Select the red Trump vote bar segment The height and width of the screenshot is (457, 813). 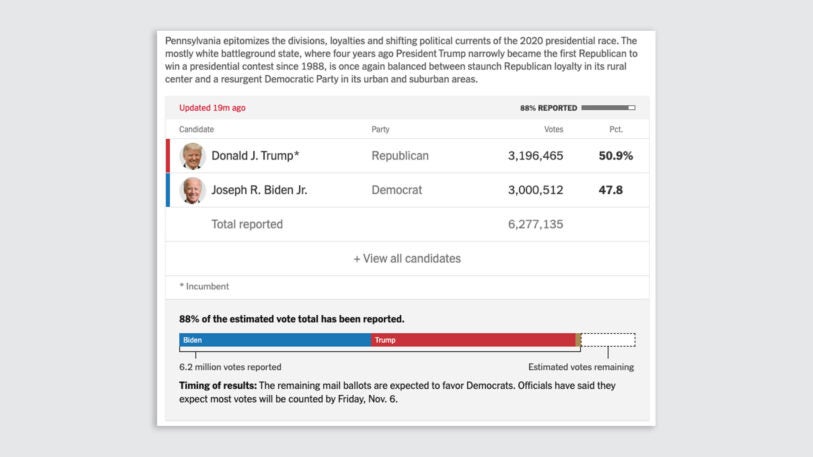tap(473, 340)
